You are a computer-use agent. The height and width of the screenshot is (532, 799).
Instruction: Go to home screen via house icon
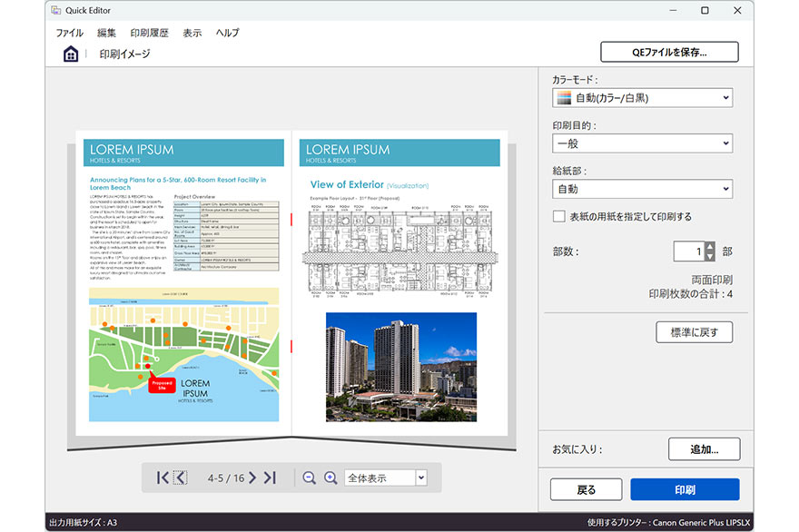click(71, 54)
